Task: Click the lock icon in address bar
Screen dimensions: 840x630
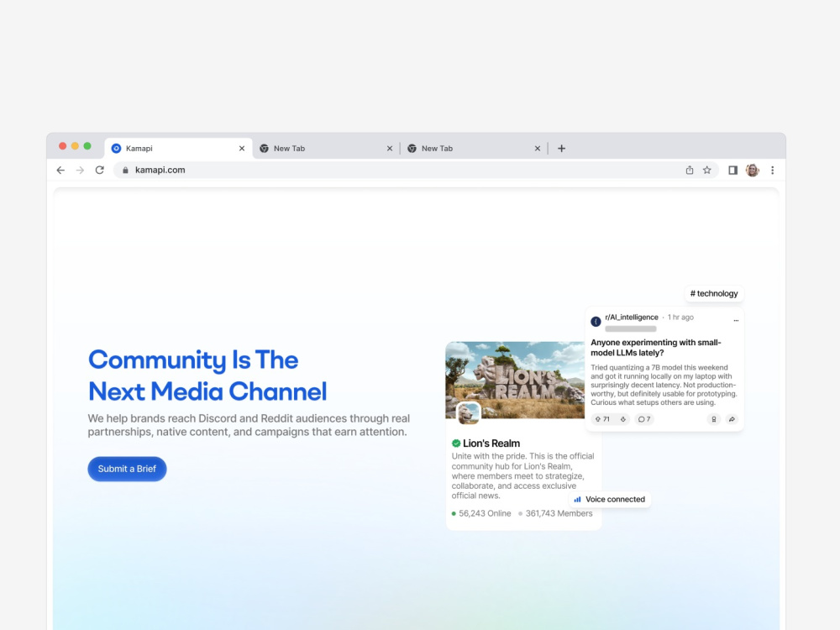Action: [125, 170]
